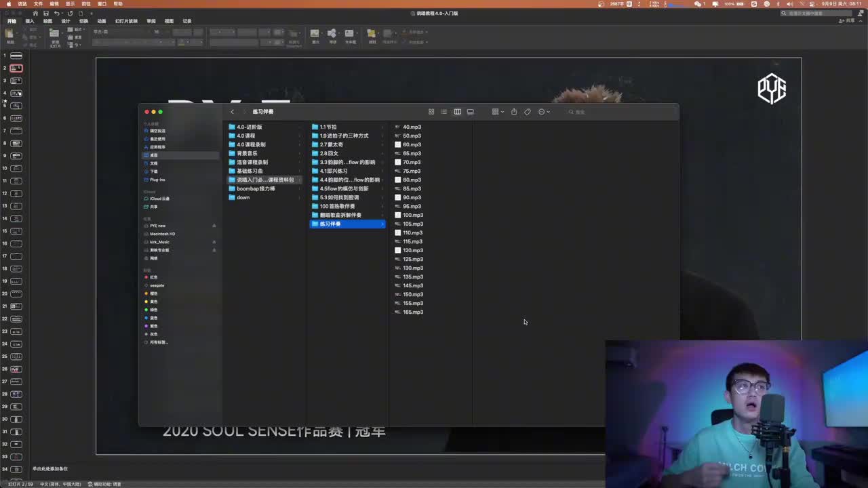Click the Finder tag icon
This screenshot has height=488, width=868.
click(528, 112)
